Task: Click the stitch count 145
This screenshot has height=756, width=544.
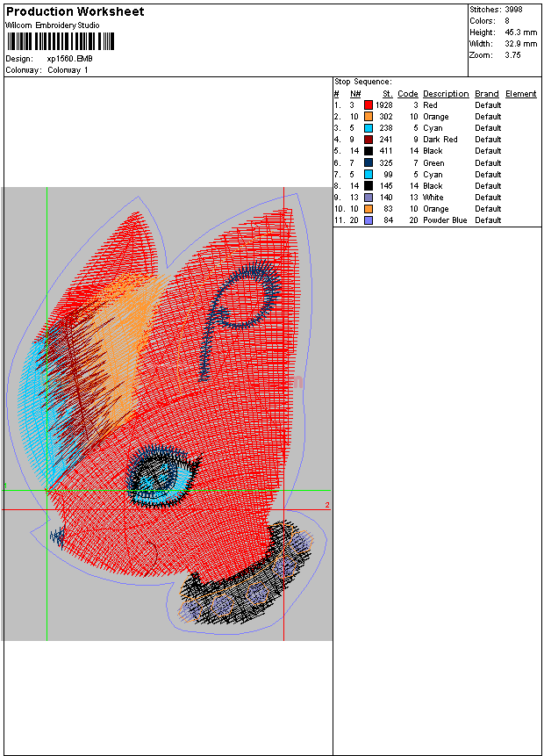Action: (386, 186)
